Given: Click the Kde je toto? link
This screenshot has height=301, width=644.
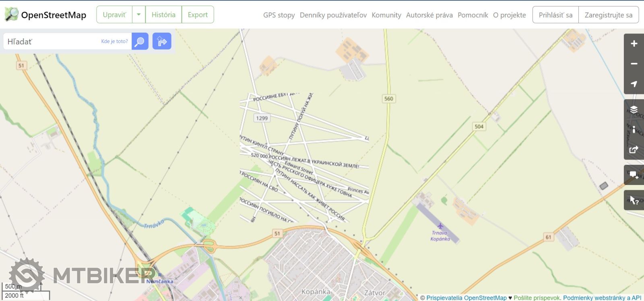Looking at the screenshot, I should (x=114, y=41).
